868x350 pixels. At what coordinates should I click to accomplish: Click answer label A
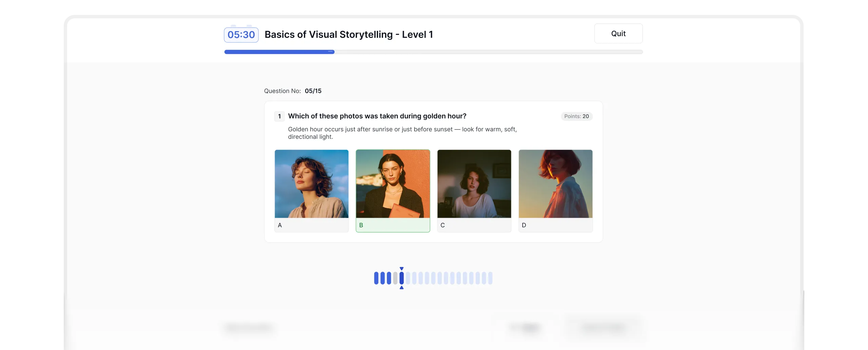[x=280, y=225]
